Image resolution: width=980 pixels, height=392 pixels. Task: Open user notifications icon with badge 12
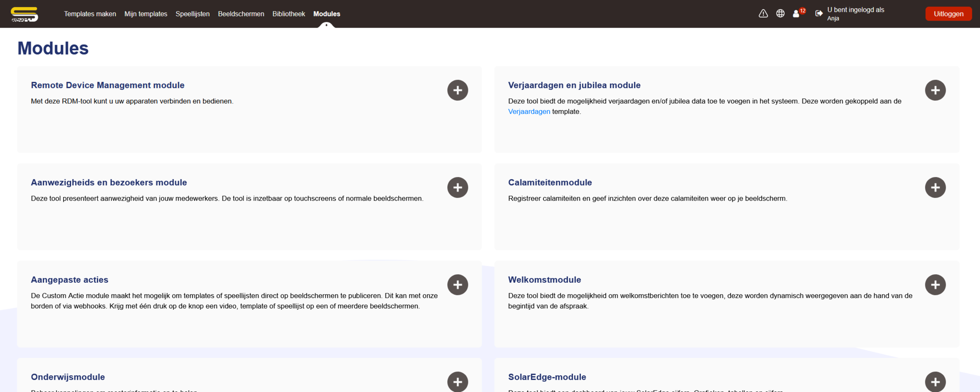point(797,14)
